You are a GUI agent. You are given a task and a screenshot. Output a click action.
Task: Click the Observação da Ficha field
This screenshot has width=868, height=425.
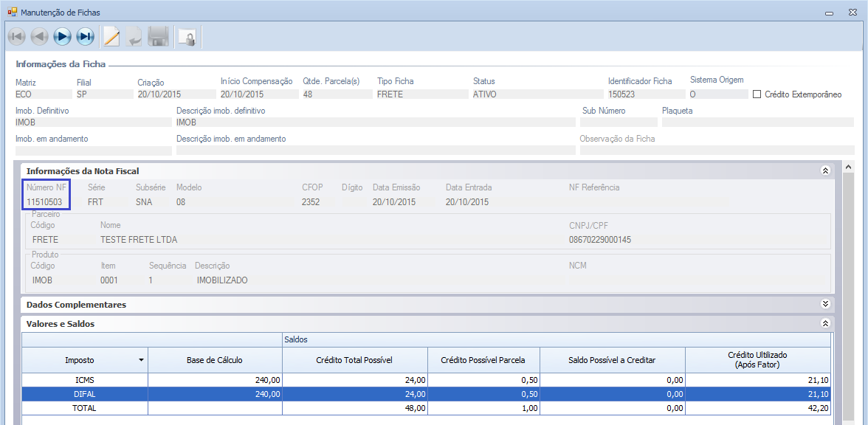[x=716, y=151]
